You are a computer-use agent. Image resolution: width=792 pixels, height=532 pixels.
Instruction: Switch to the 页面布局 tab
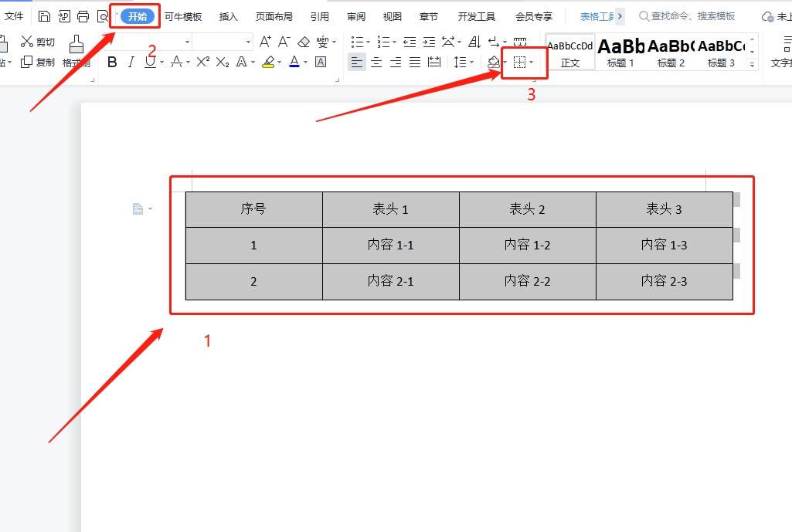point(274,17)
